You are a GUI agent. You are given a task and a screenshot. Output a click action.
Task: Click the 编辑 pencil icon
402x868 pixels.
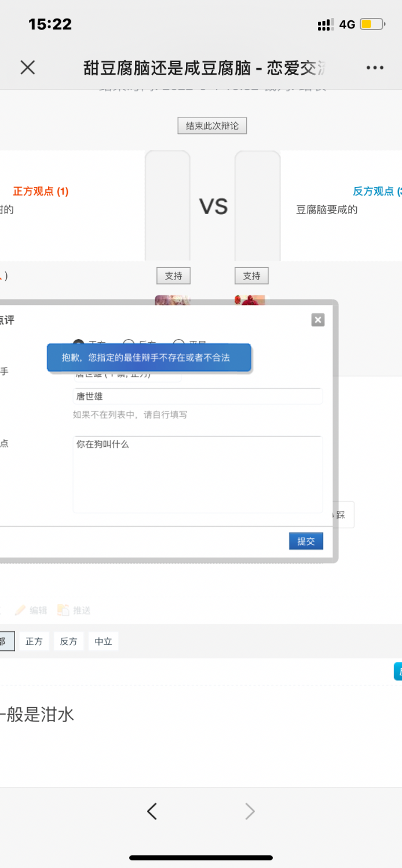(21, 610)
